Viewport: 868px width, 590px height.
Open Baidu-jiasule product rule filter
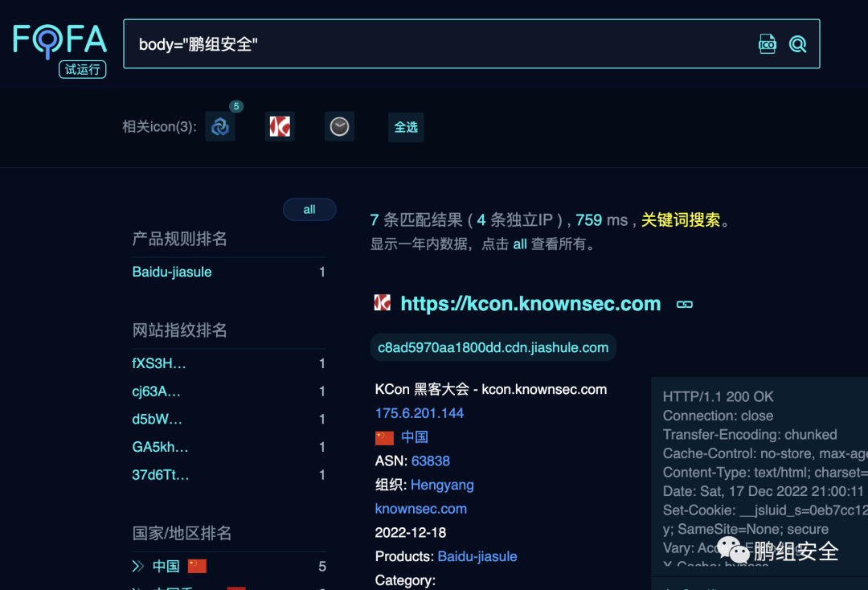click(172, 272)
